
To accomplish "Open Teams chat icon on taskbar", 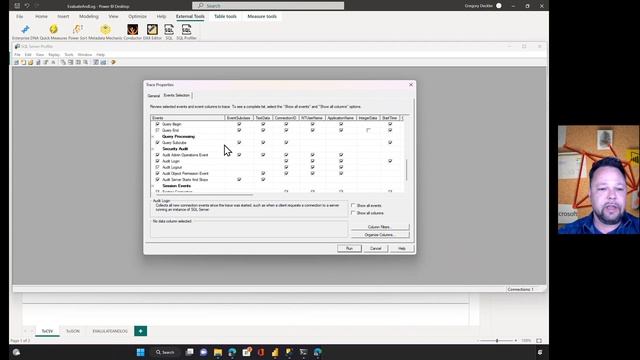I will click(x=204, y=352).
